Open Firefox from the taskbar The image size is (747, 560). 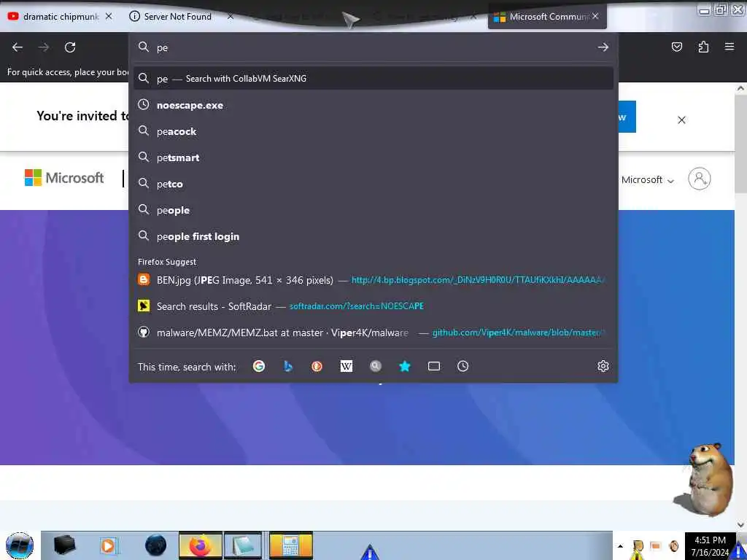[200, 545]
